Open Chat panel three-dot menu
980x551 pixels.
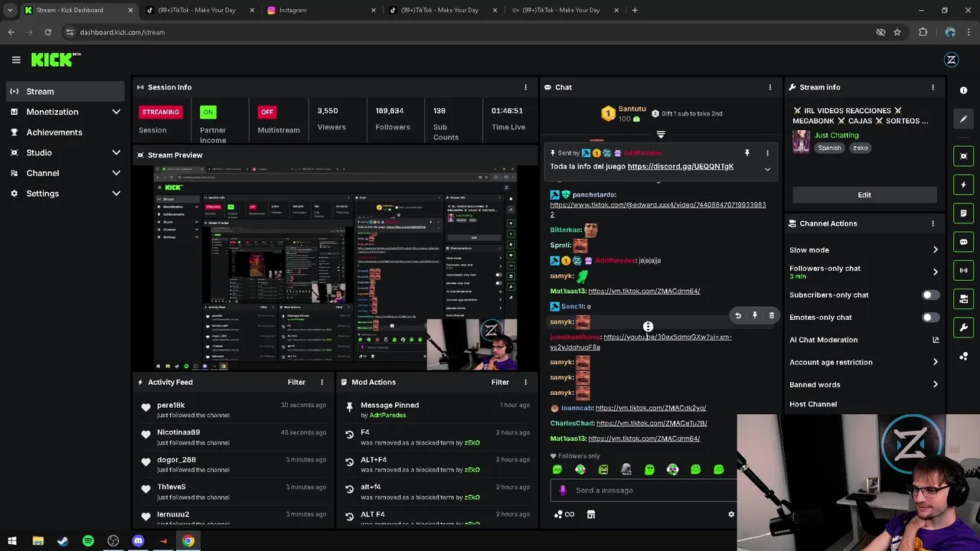point(769,87)
